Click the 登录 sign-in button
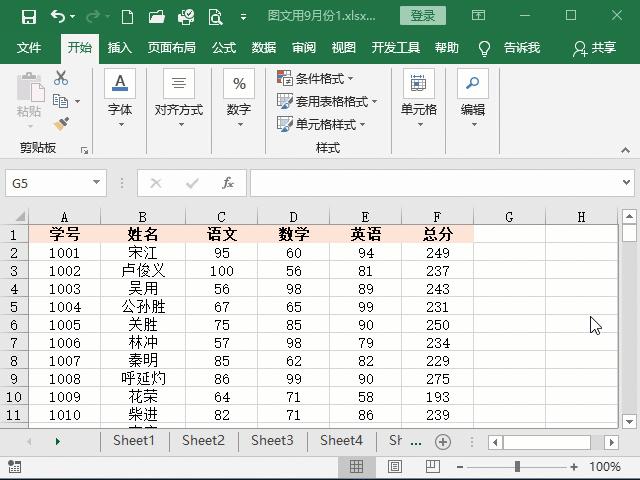Screen dimensions: 640x480 click(423, 16)
